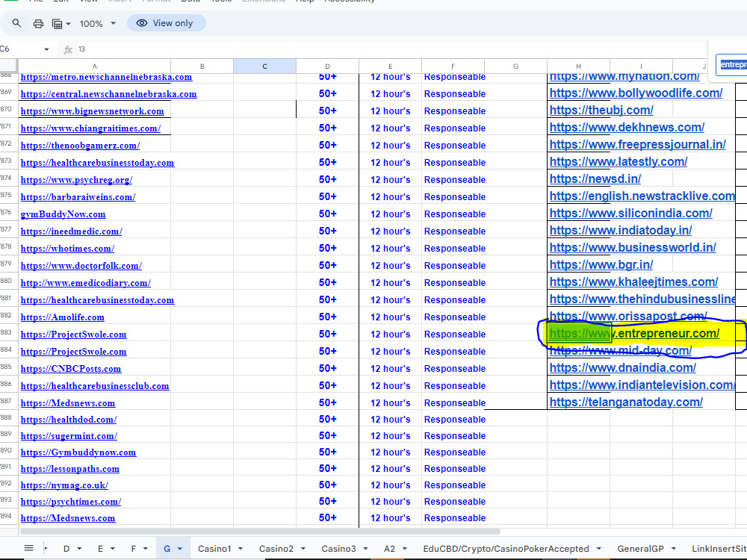Open the khaleejtimes.com link

(634, 281)
